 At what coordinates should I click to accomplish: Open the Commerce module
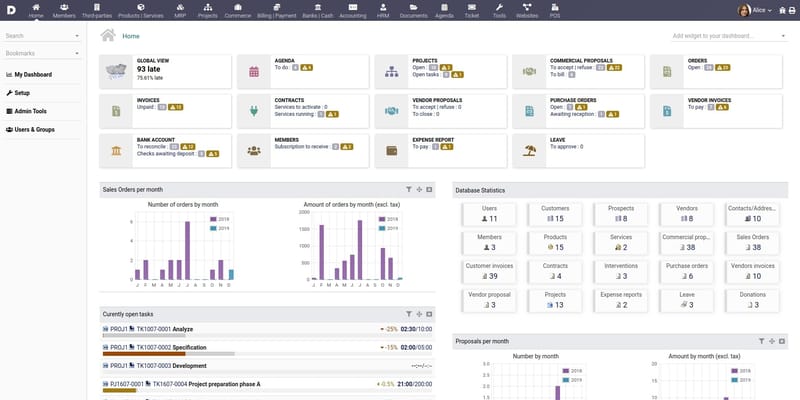238,11
